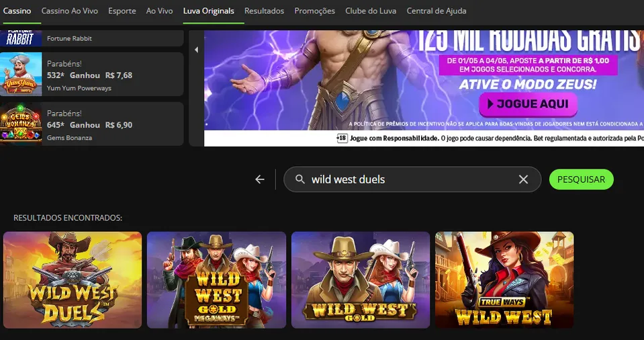Image resolution: width=644 pixels, height=340 pixels.
Task: Click the Yum Yum Powerways game icon
Action: point(21,74)
